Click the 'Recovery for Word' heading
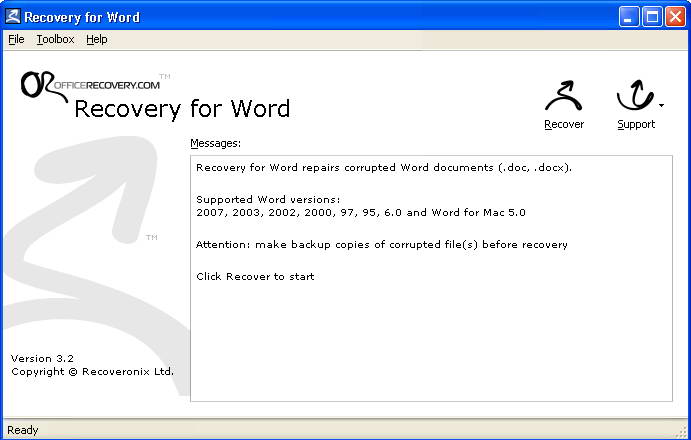 click(182, 109)
